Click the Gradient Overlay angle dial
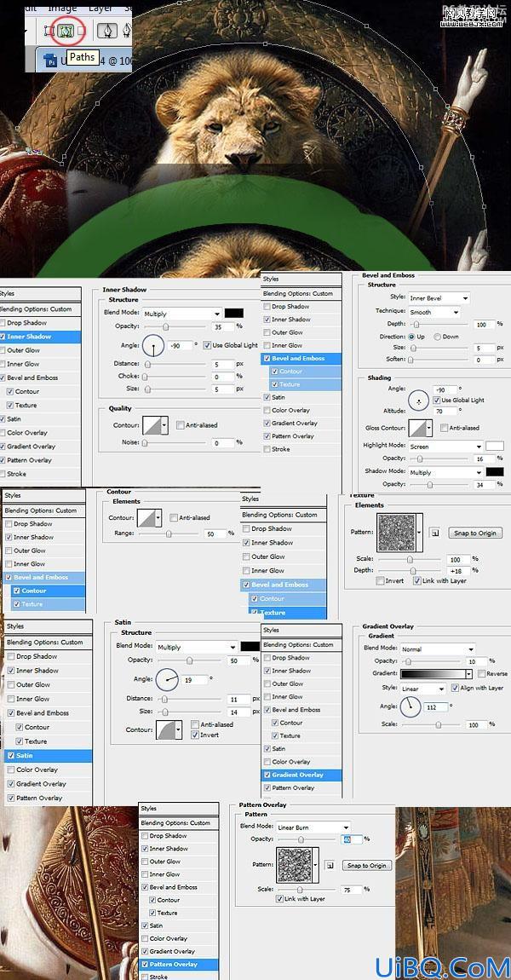 click(410, 706)
